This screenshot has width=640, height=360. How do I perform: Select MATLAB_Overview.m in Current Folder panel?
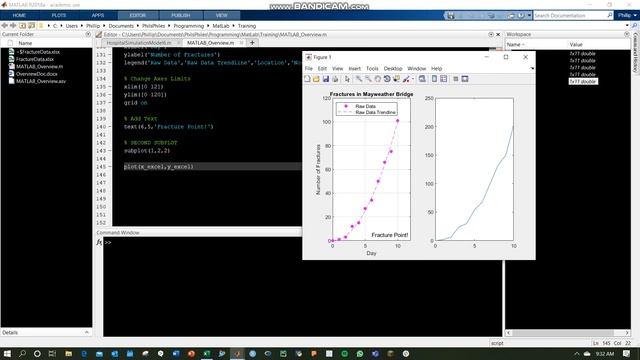[x=39, y=67]
